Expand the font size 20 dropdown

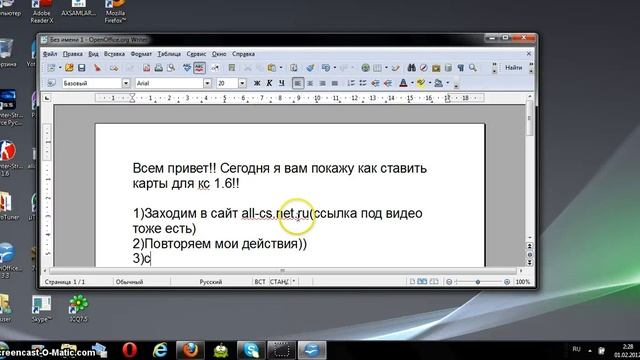point(242,83)
